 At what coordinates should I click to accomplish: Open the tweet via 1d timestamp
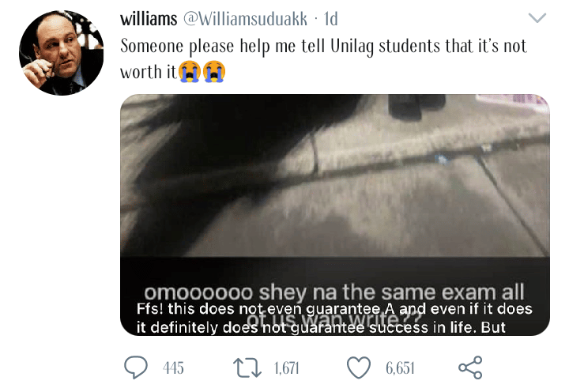330,19
